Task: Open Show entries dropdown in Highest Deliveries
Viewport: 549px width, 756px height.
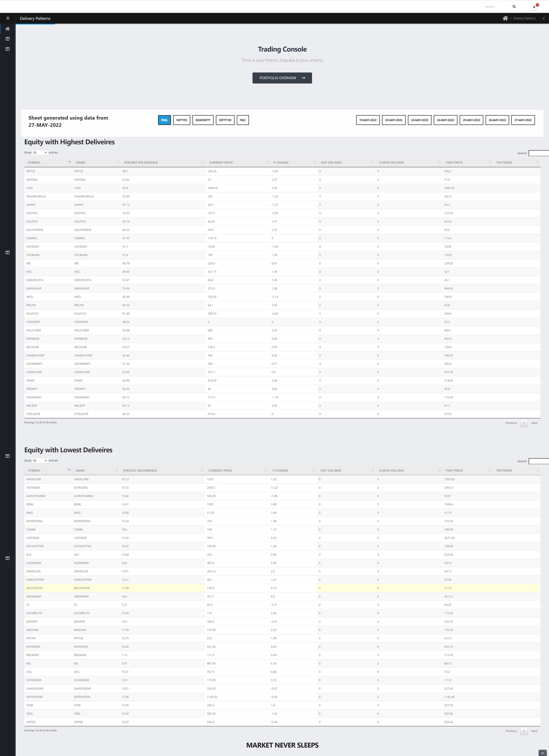Action: (40, 152)
